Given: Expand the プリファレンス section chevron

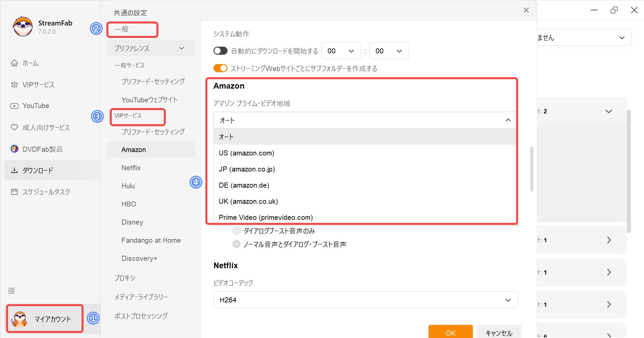Looking at the screenshot, I should click(182, 48).
